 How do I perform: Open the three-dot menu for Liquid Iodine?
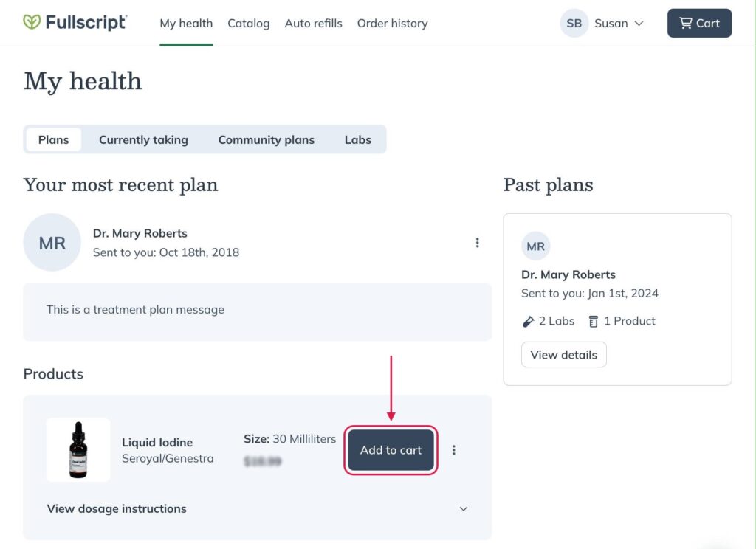[454, 449]
